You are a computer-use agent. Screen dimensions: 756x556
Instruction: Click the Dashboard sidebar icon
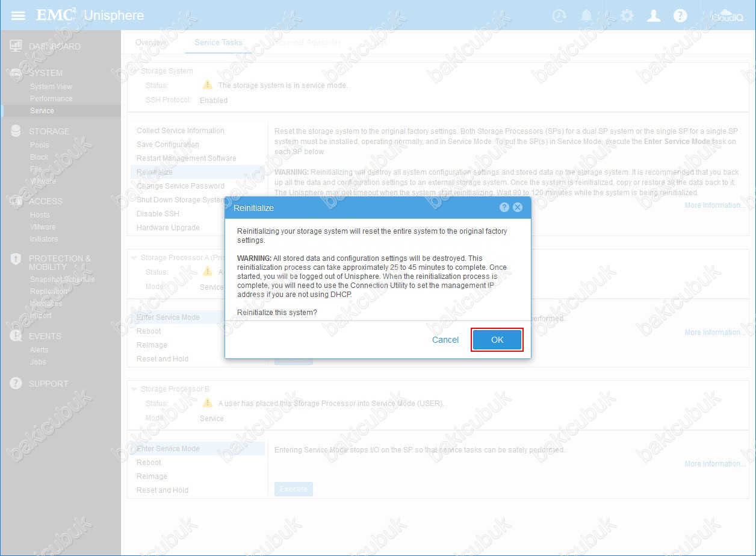click(16, 46)
